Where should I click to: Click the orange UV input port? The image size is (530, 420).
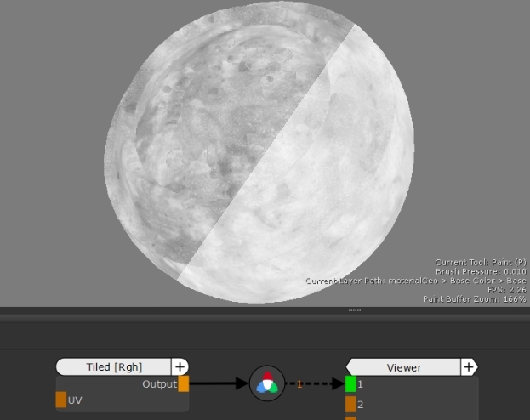tap(60, 400)
